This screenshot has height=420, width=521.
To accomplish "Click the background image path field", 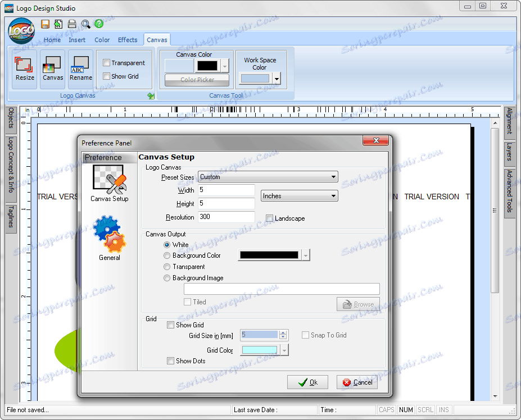I will click(x=282, y=289).
